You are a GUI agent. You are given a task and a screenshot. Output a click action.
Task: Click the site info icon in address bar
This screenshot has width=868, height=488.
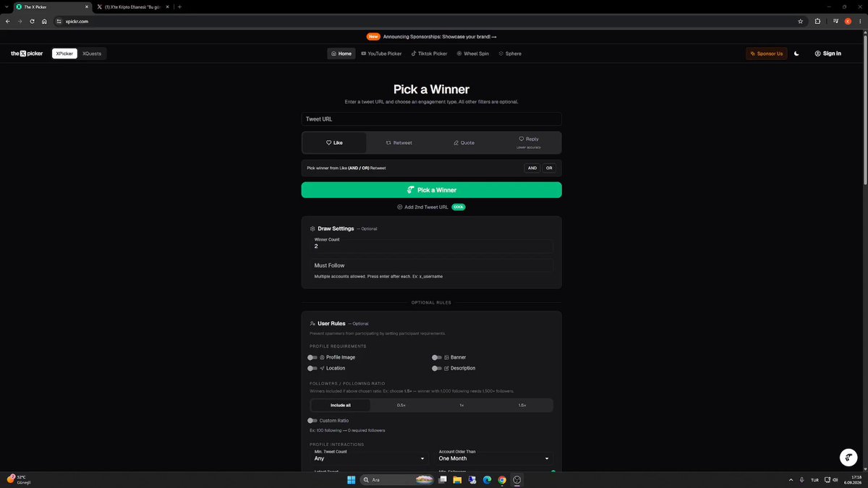pos(58,22)
